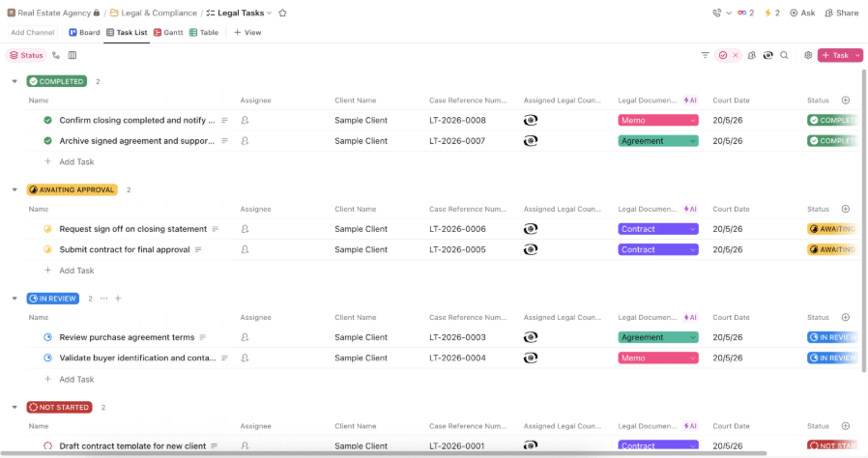The width and height of the screenshot is (868, 458).
Task: Toggle status circle of Validate buyer identification task
Action: [x=47, y=358]
